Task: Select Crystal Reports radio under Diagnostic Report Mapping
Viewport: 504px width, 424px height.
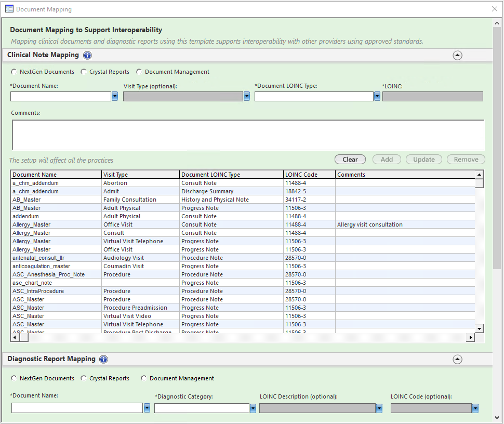Action: point(84,378)
